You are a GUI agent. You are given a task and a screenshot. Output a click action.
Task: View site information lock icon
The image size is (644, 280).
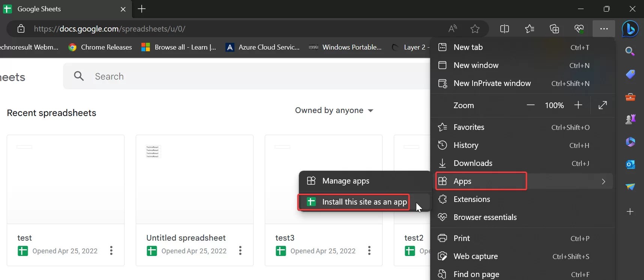pos(21,29)
